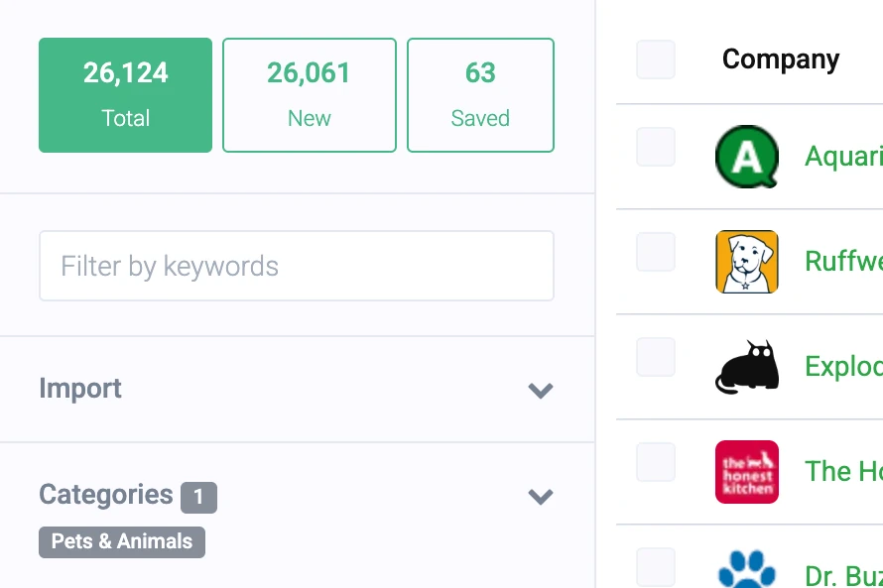This screenshot has width=883, height=588.
Task: Select the Ruffwear row checkbox
Action: click(656, 252)
